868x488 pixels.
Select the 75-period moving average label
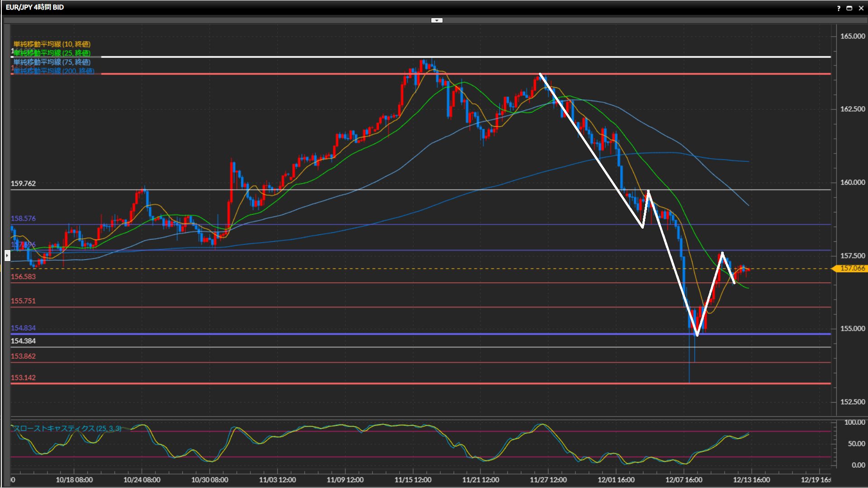tap(52, 62)
